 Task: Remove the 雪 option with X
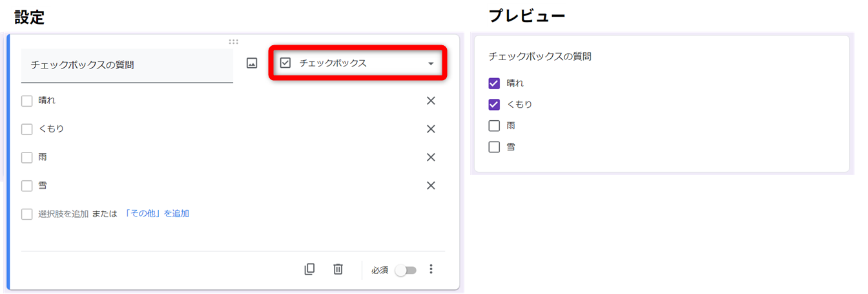tap(431, 186)
